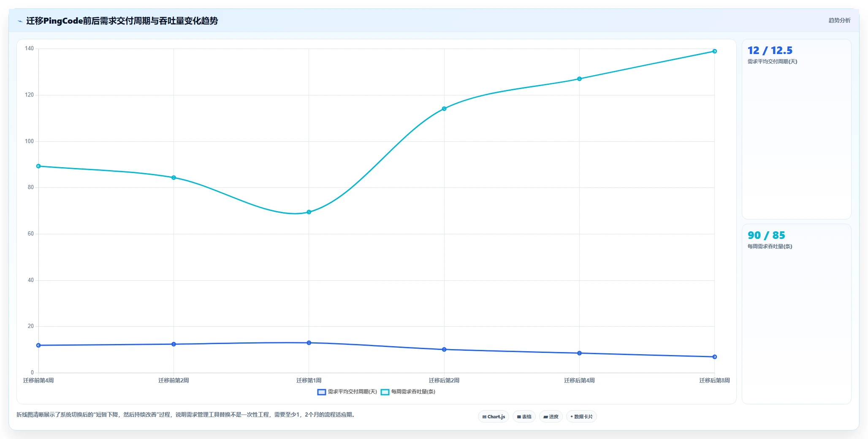Click the delivery cycle point at 迁移后第2周
The width and height of the screenshot is (868, 439).
[444, 350]
